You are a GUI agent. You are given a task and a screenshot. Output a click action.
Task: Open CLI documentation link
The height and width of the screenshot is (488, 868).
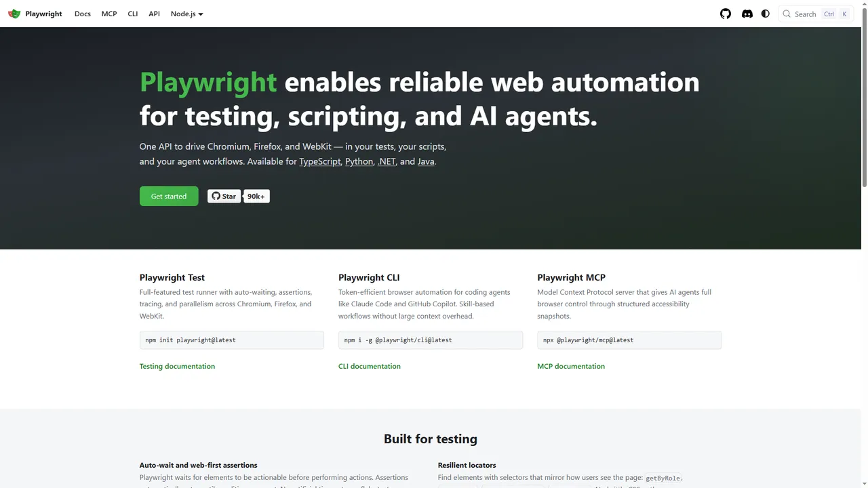click(370, 366)
